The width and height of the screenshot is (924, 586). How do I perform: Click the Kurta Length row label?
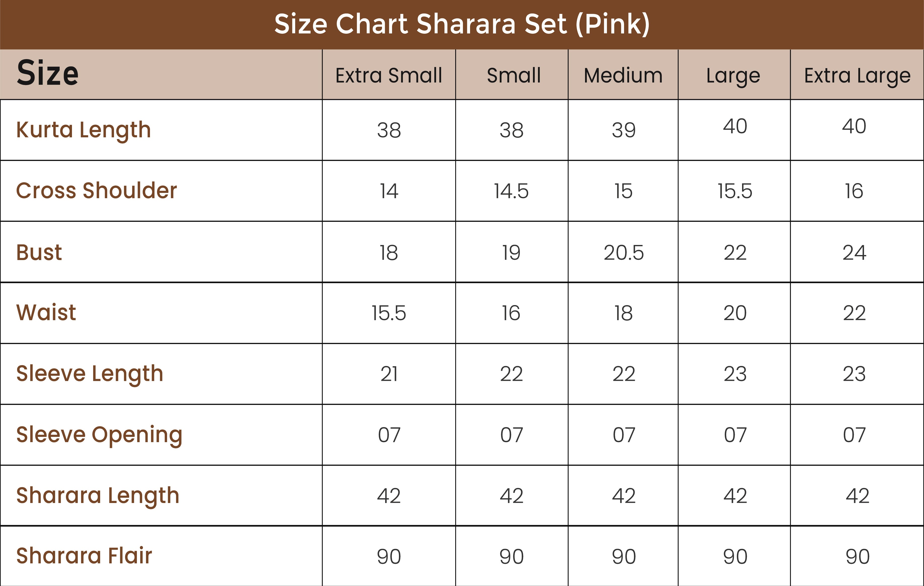pyautogui.click(x=83, y=130)
